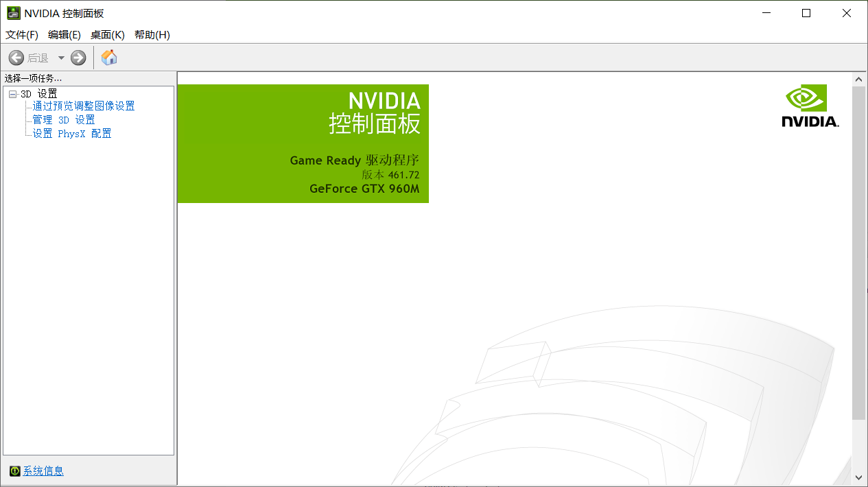Open the 文件(F) menu
Image resolution: width=868 pixels, height=487 pixels.
coord(22,35)
